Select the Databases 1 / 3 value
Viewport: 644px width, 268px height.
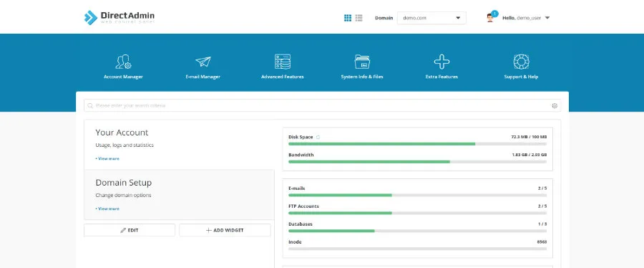542,224
